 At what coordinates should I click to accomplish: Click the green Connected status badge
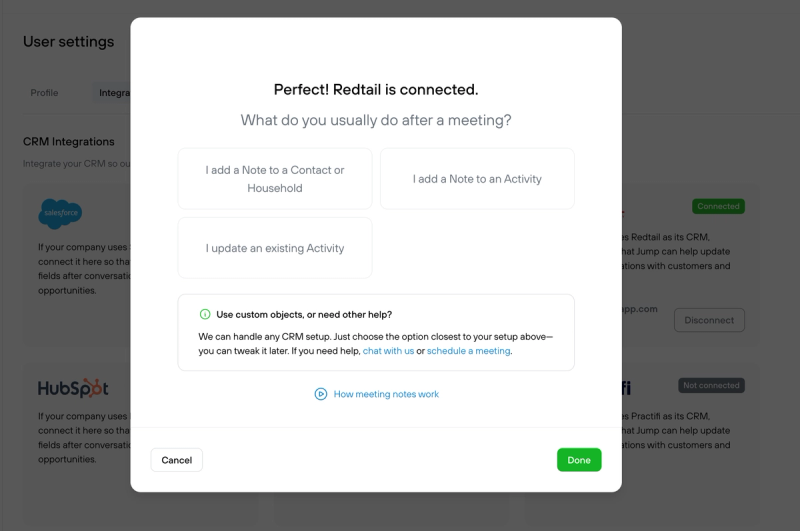pos(718,206)
